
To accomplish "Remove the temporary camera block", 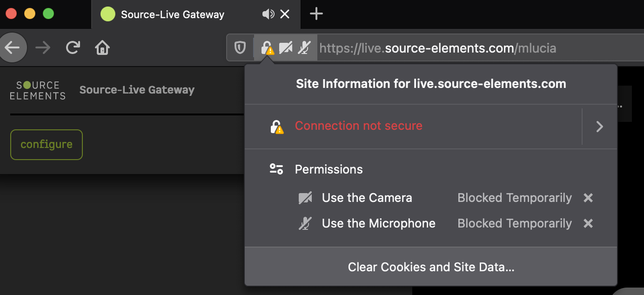I will (x=588, y=198).
